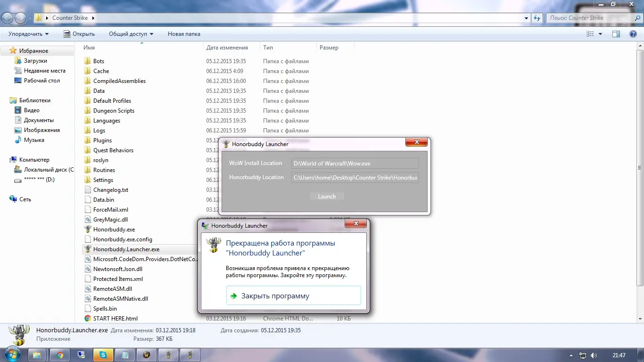Open Google Chrome from the taskbar

60,355
